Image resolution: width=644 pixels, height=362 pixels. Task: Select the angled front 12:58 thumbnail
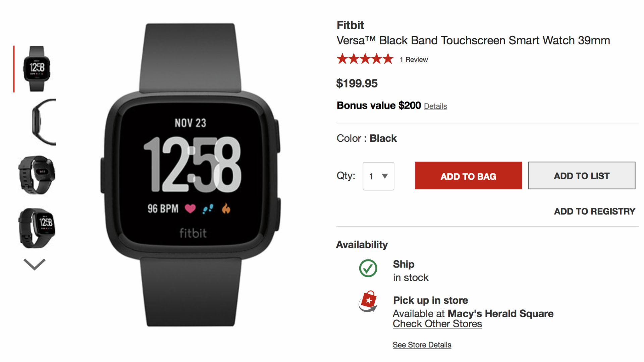tap(37, 228)
